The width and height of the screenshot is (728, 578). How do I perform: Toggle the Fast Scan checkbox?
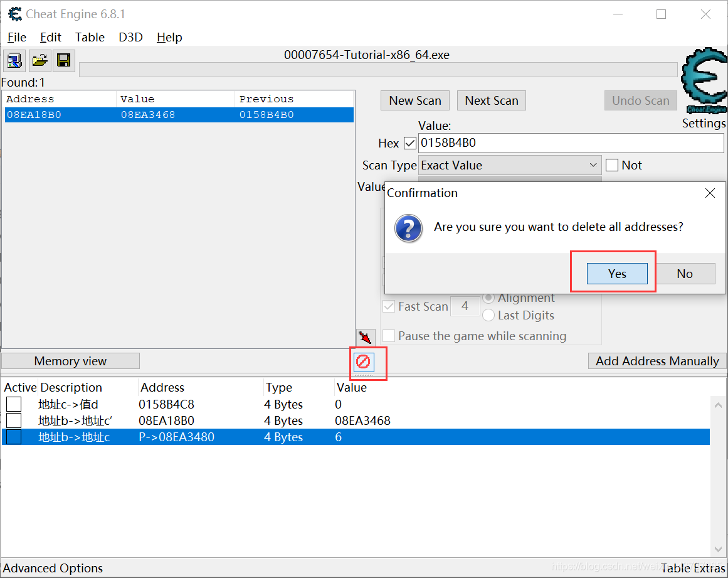tap(389, 307)
